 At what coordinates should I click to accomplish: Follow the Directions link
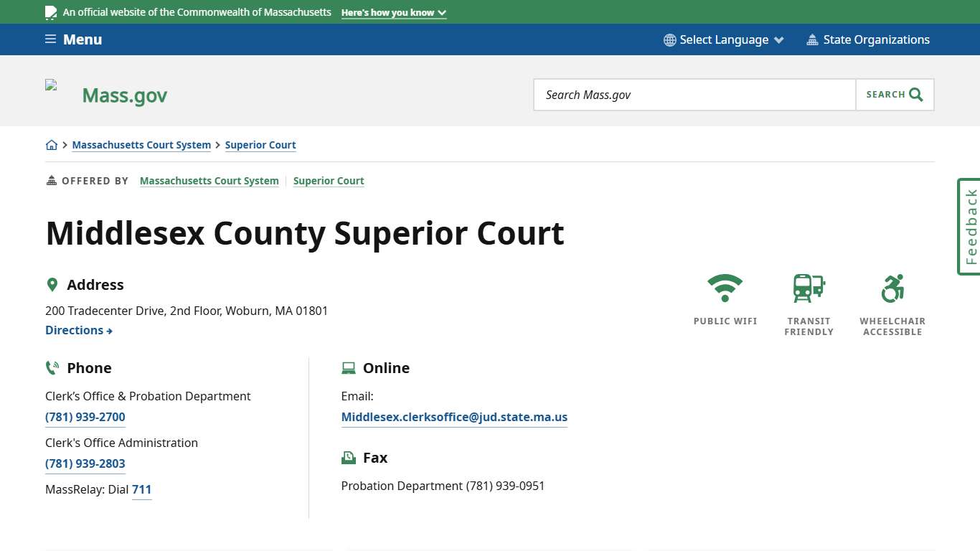pos(79,330)
